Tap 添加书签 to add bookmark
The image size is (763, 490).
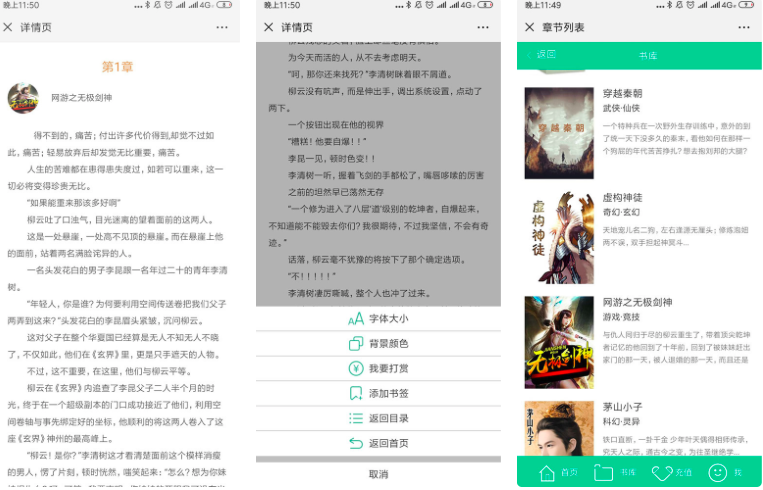[378, 394]
